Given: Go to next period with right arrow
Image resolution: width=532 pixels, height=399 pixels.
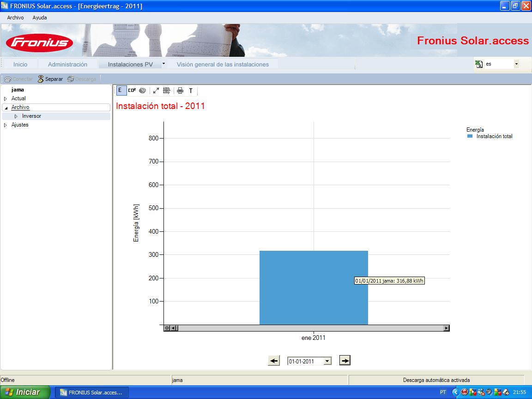Looking at the screenshot, I should click(345, 360).
